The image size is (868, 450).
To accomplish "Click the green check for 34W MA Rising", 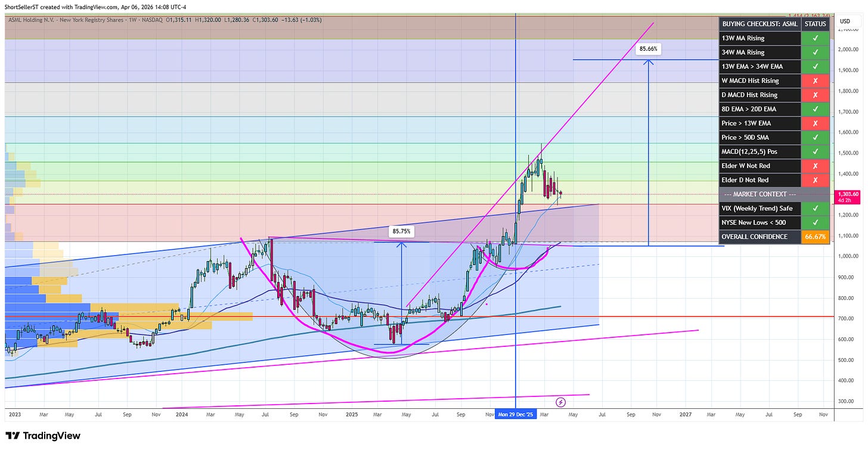I will [x=815, y=52].
